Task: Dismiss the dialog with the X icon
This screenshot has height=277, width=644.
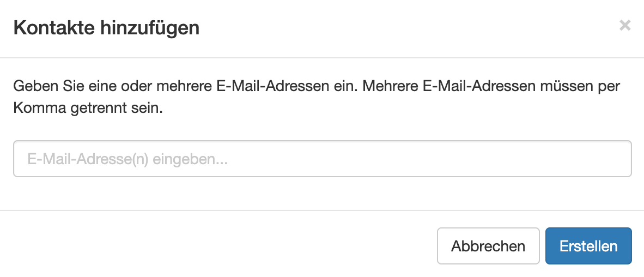Action: coord(625,25)
